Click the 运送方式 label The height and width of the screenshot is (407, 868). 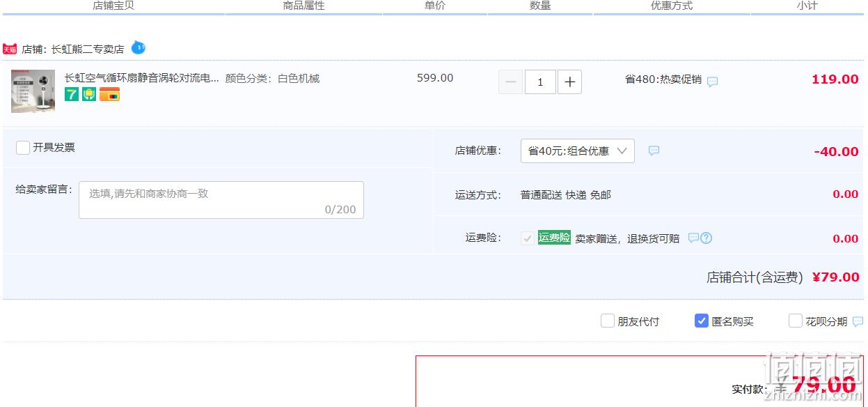(x=478, y=195)
